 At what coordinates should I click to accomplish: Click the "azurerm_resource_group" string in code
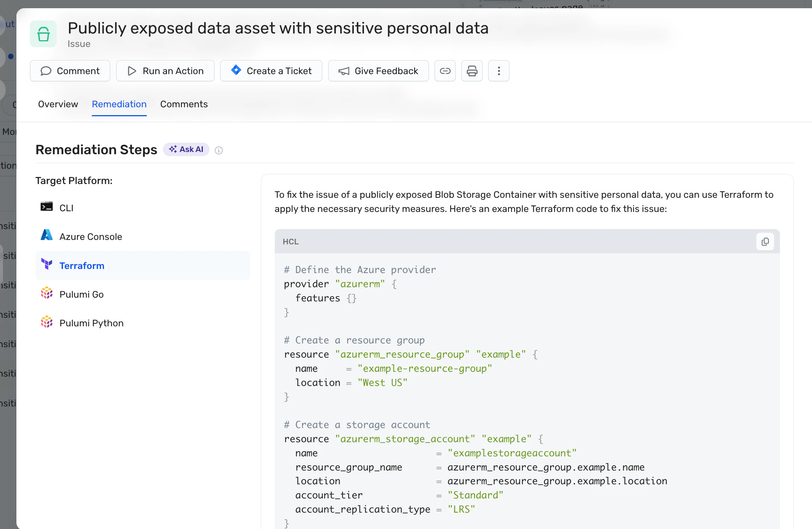tap(402, 354)
